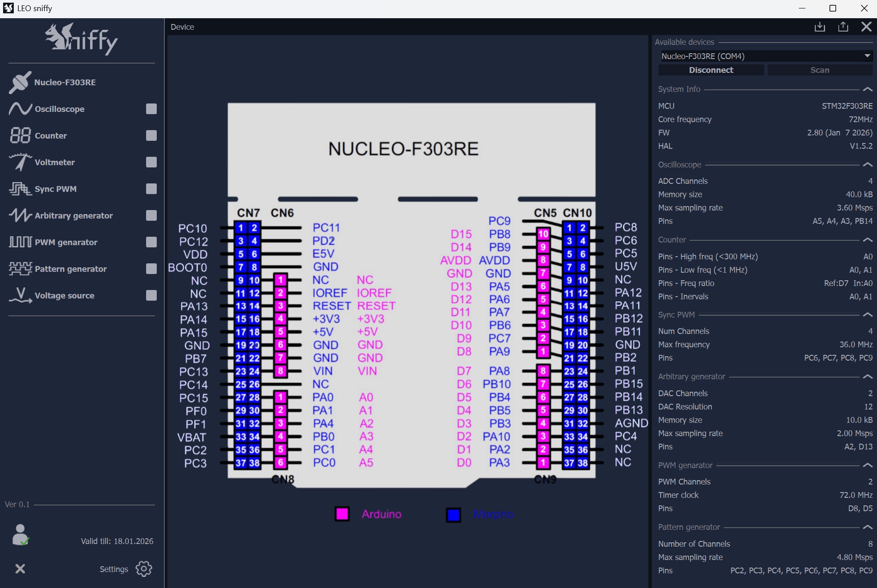Click the download icon in Device header

pos(820,27)
